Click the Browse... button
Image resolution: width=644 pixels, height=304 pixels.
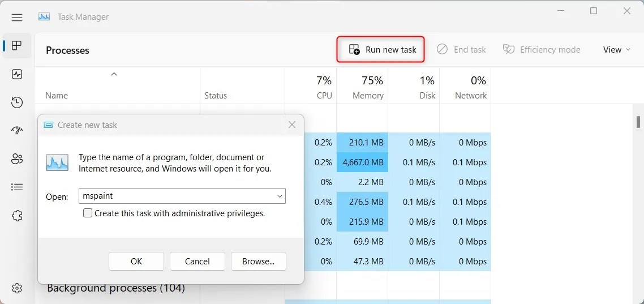259,262
